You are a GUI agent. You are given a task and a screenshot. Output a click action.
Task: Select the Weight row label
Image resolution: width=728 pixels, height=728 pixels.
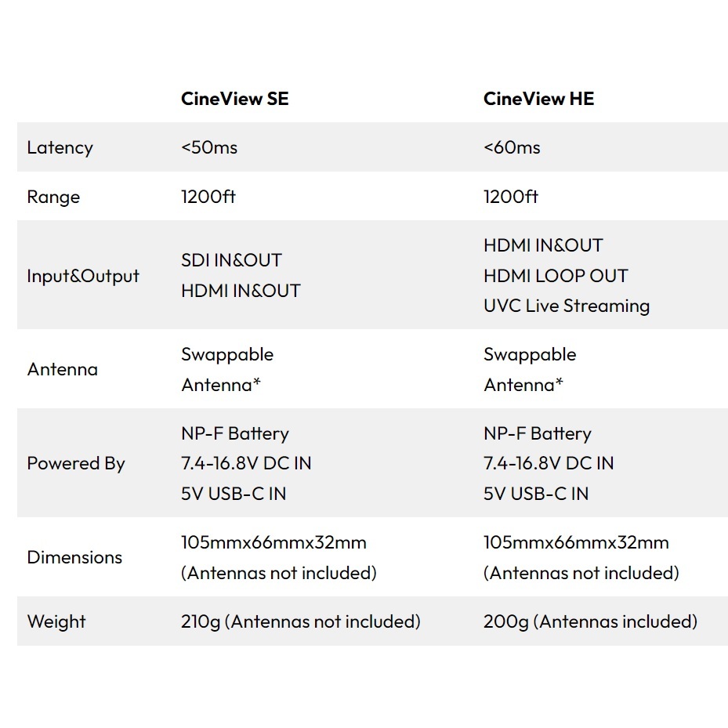click(56, 621)
